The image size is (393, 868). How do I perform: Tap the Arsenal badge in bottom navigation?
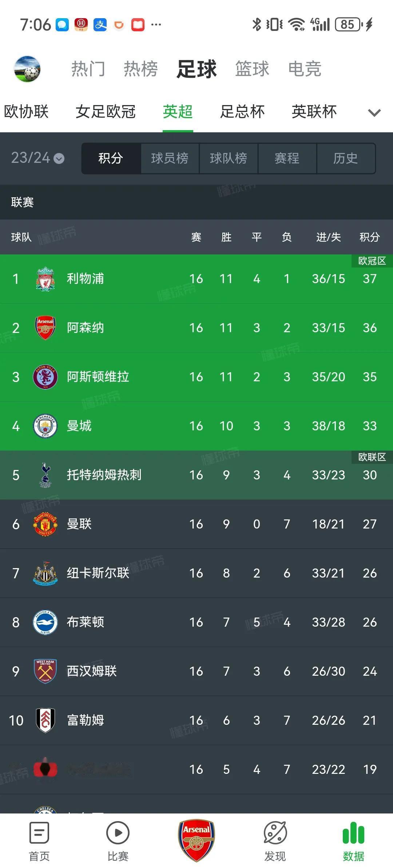(196, 840)
